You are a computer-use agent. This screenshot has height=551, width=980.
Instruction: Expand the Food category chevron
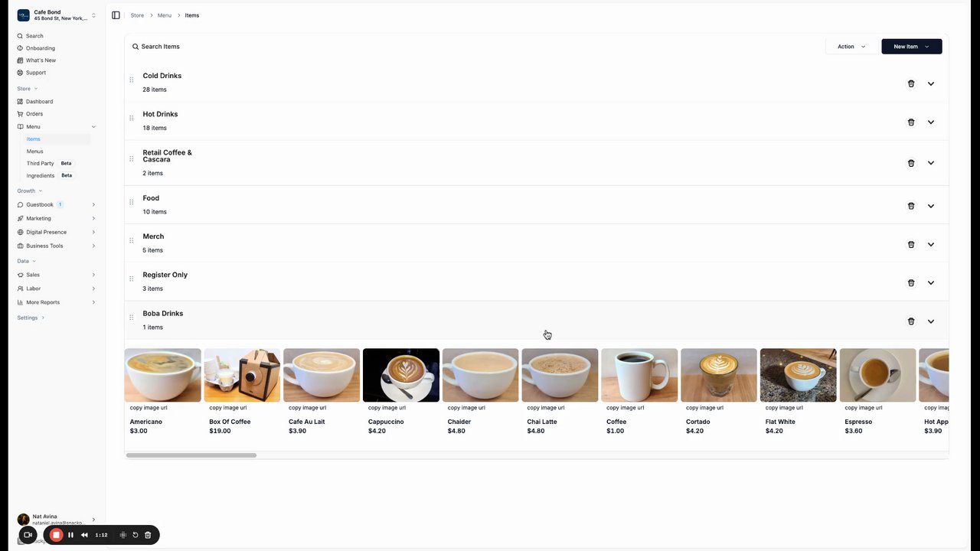pyautogui.click(x=931, y=206)
